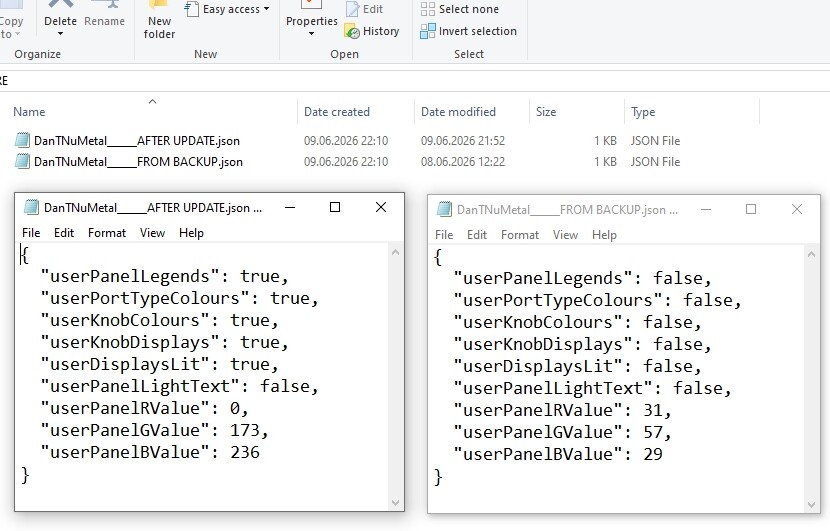The width and height of the screenshot is (830, 531).
Task: Open the Easy access dropdown
Action: (228, 9)
